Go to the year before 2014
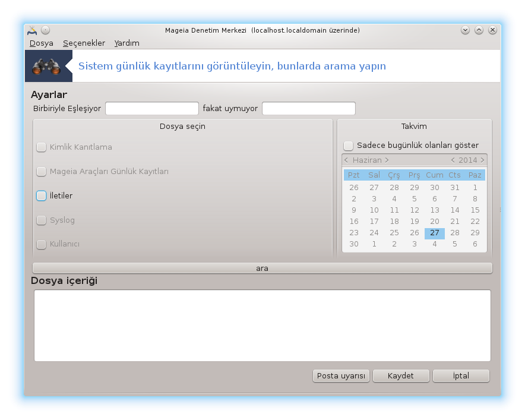This screenshot has height=420, width=525. 453,160
